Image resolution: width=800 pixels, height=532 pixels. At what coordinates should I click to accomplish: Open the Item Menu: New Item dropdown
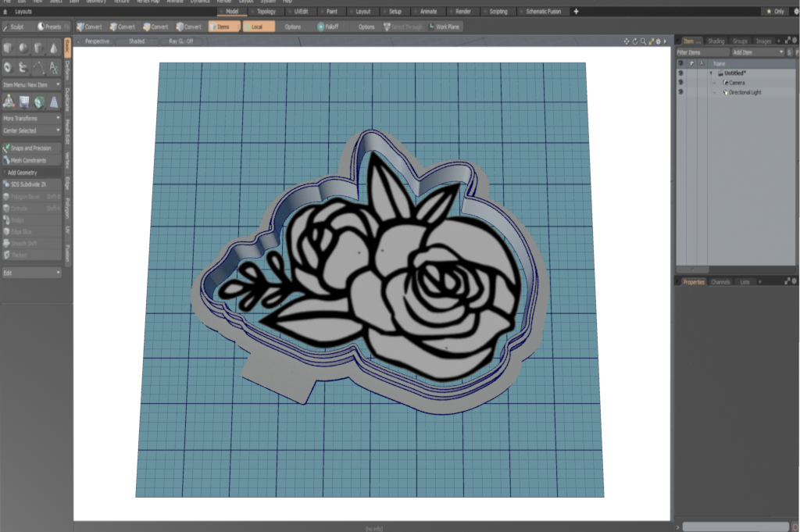[x=31, y=84]
